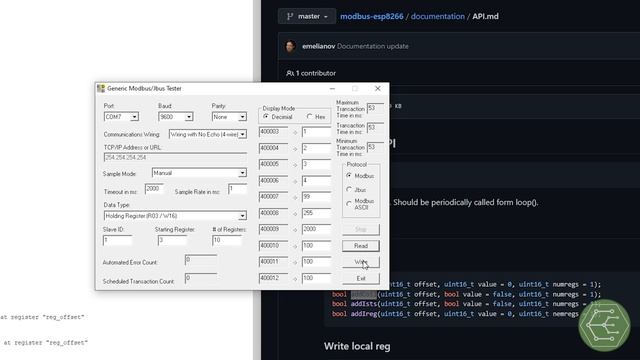Image resolution: width=640 pixels, height=360 pixels.
Task: Minimize the Modbus/Jbus Tester window
Action: click(x=332, y=89)
